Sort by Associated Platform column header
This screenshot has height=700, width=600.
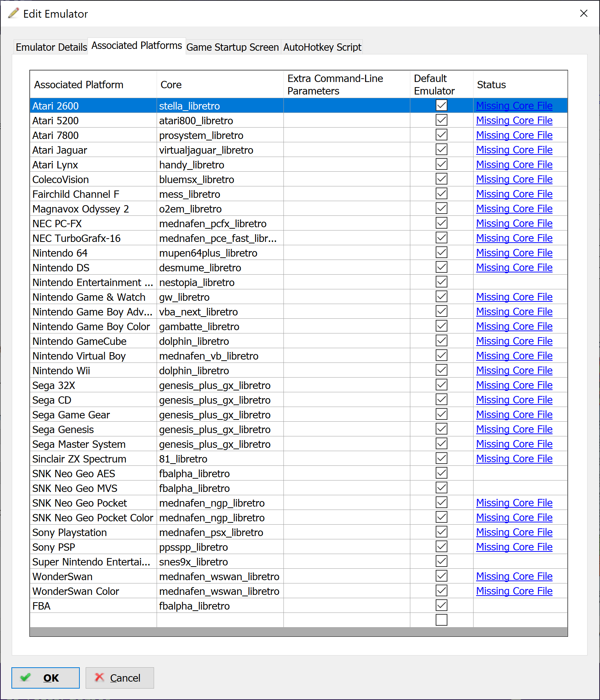point(93,85)
